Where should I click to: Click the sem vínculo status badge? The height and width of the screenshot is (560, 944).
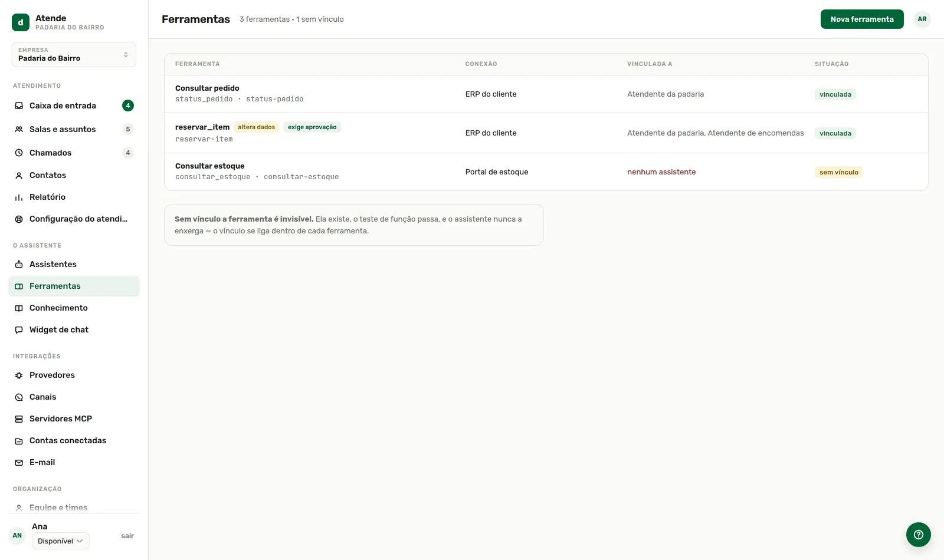pyautogui.click(x=838, y=172)
